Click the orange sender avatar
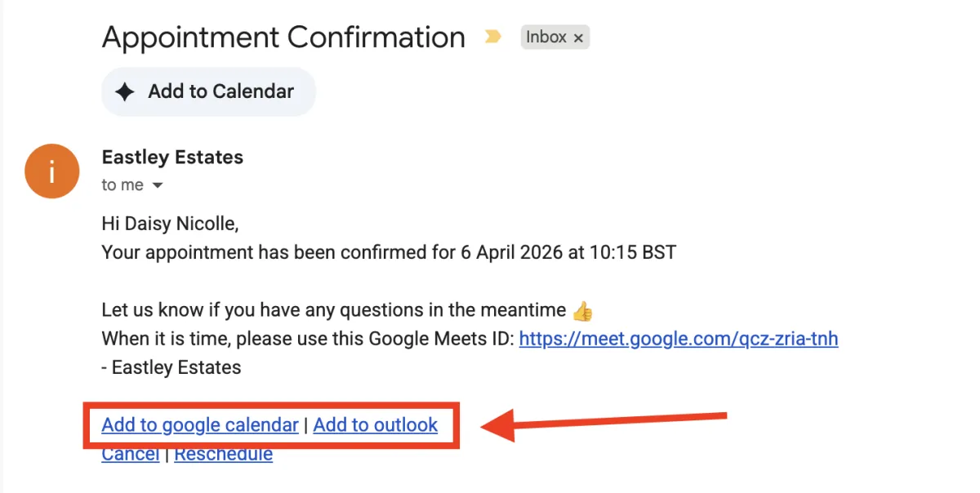980x493 pixels. [x=51, y=171]
